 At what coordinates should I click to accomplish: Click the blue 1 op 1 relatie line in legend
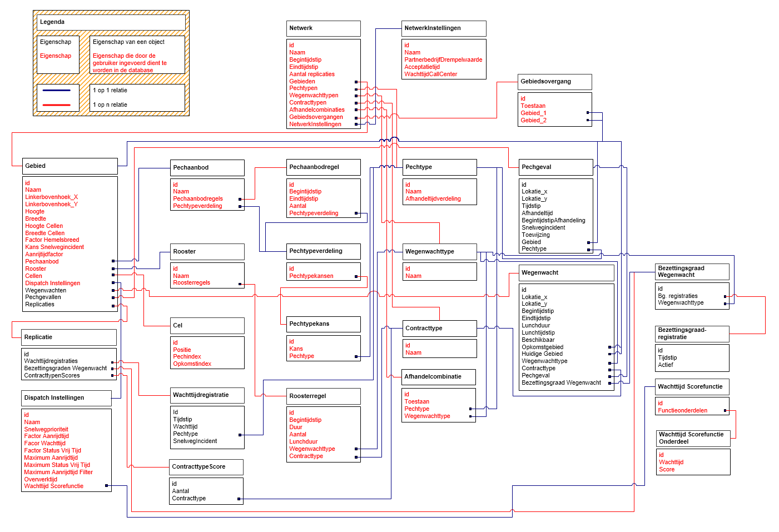(x=56, y=90)
